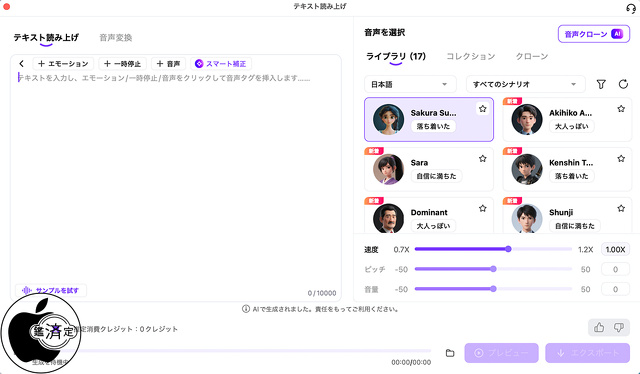
Task: Click the 00:00/00:00 time display
Action: (411, 363)
